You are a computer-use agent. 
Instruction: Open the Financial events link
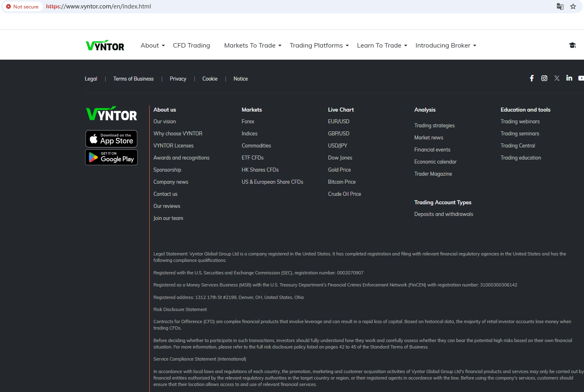[432, 150]
